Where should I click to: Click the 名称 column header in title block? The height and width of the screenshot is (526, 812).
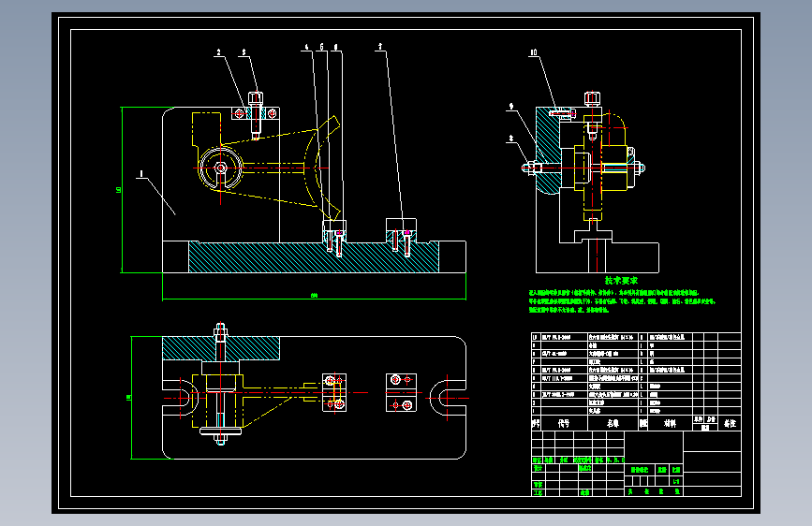tap(613, 423)
